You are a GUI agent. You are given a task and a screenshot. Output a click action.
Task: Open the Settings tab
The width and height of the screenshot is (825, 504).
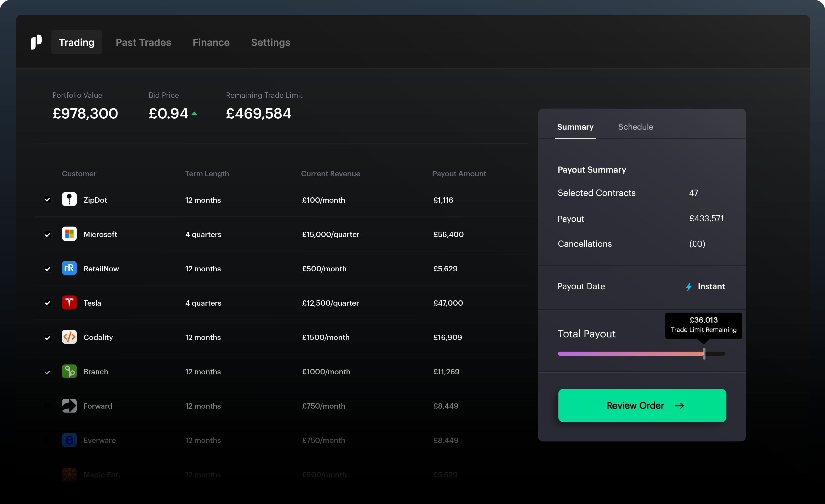[271, 42]
